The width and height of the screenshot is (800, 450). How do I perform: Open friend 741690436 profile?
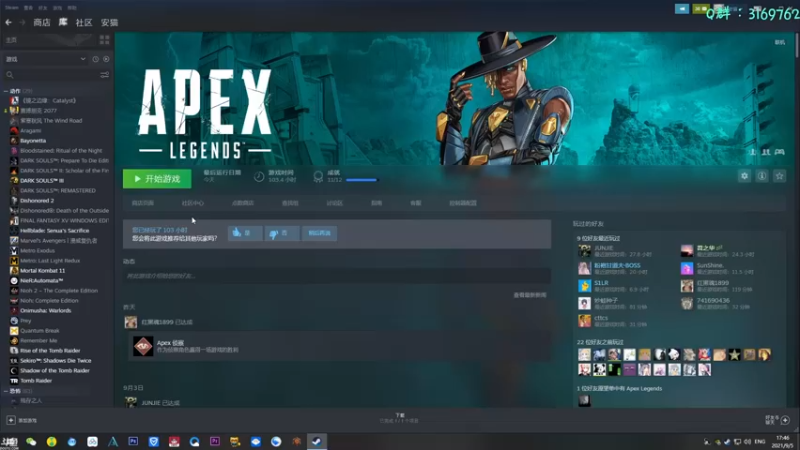[713, 301]
